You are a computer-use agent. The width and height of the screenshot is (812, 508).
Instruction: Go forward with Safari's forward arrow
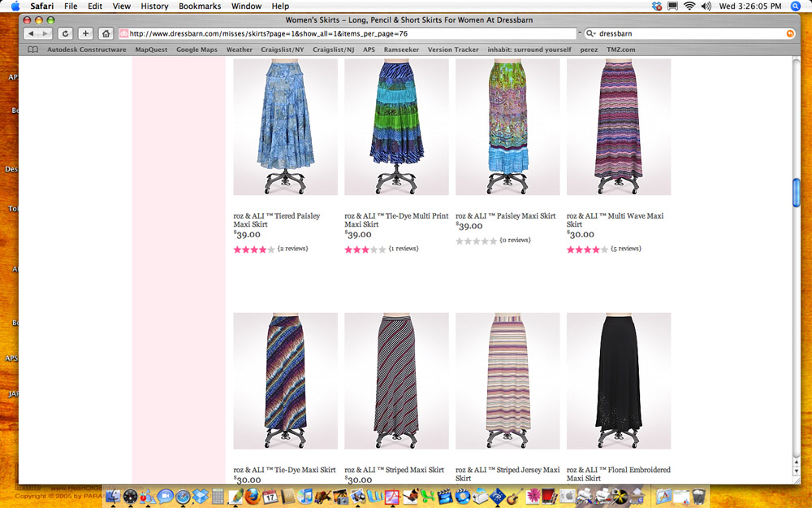coord(45,33)
